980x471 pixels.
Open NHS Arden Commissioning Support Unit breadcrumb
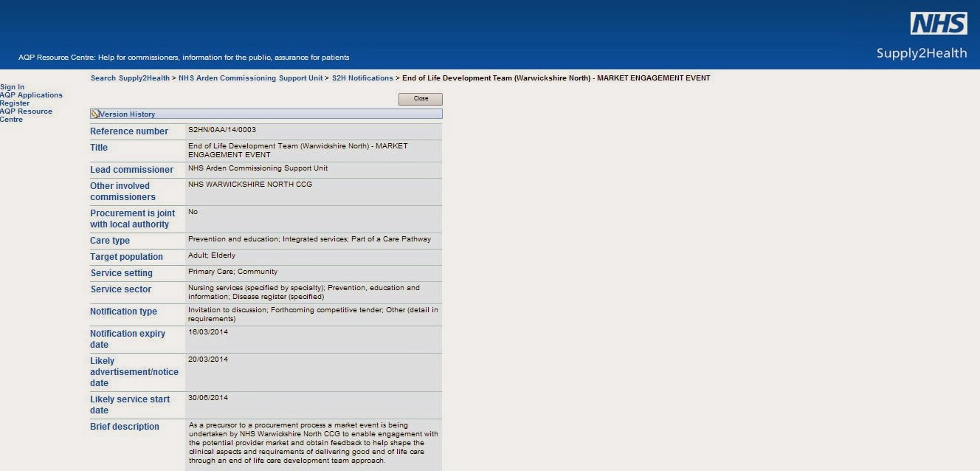250,78
